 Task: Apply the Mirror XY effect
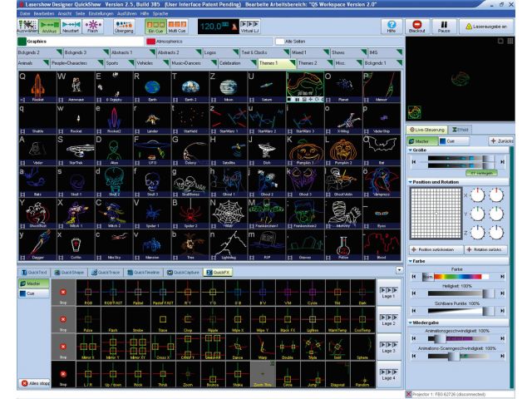pos(138,347)
